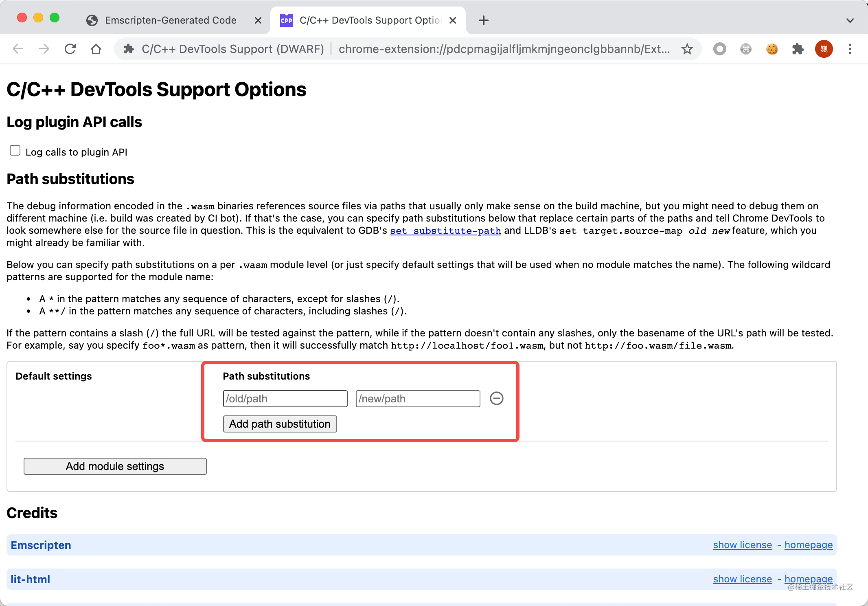This screenshot has height=606, width=868.
Task: Click the macOS green fullscreen button
Action: [x=55, y=18]
